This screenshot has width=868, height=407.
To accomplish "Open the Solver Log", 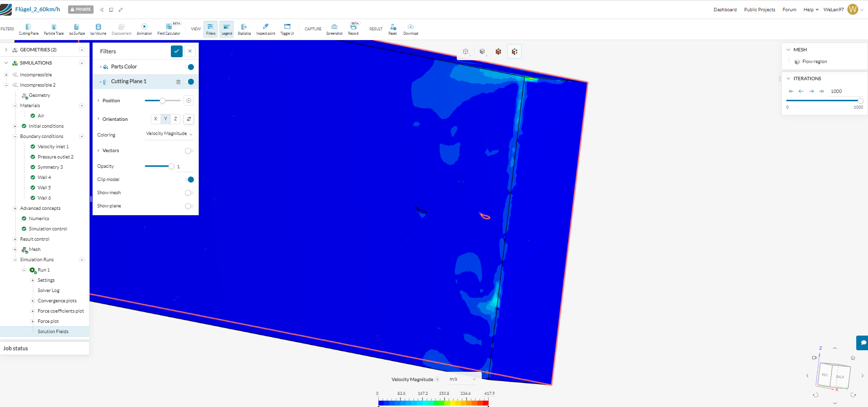I will pyautogui.click(x=48, y=291).
